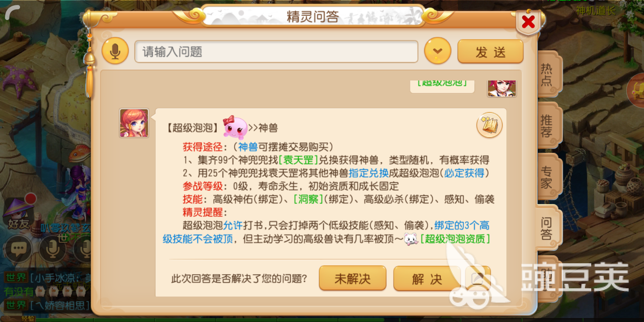644x322 pixels.
Task: Close the 精灵问答 dialog
Action: pos(528,22)
